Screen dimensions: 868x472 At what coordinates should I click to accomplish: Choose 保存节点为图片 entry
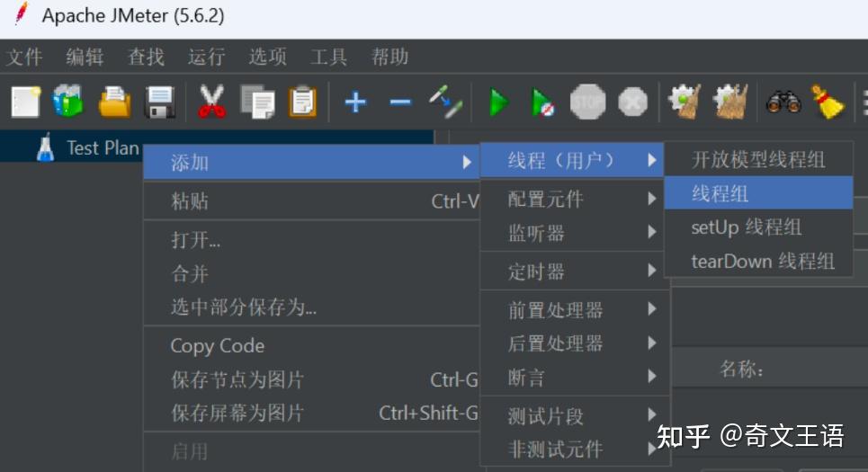(311, 379)
